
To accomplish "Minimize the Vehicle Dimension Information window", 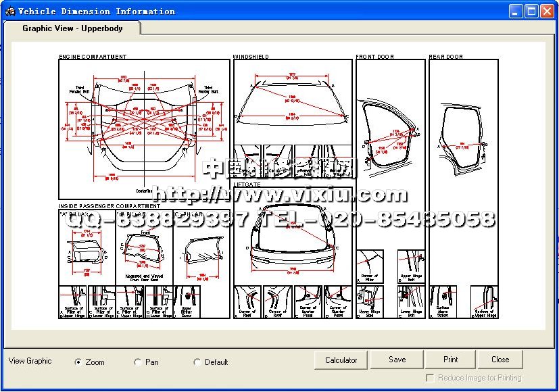I will 516,11.
